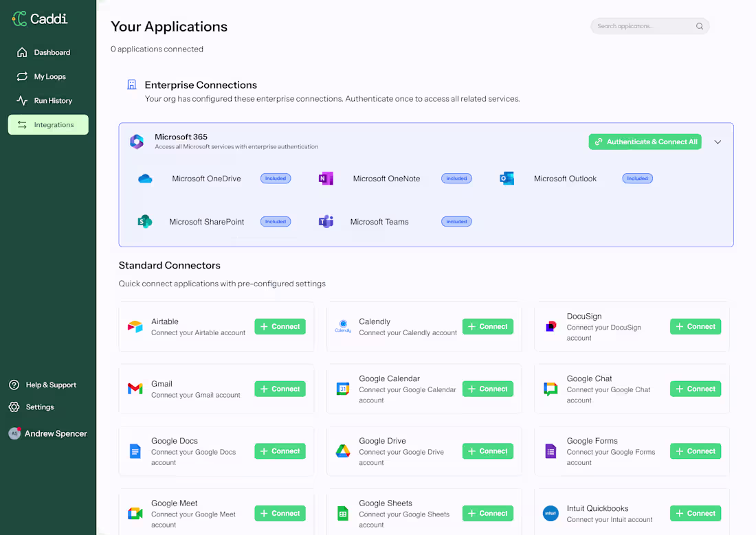Screen dimensions: 756x535
Task: Click the search magnifier icon
Action: pos(699,26)
